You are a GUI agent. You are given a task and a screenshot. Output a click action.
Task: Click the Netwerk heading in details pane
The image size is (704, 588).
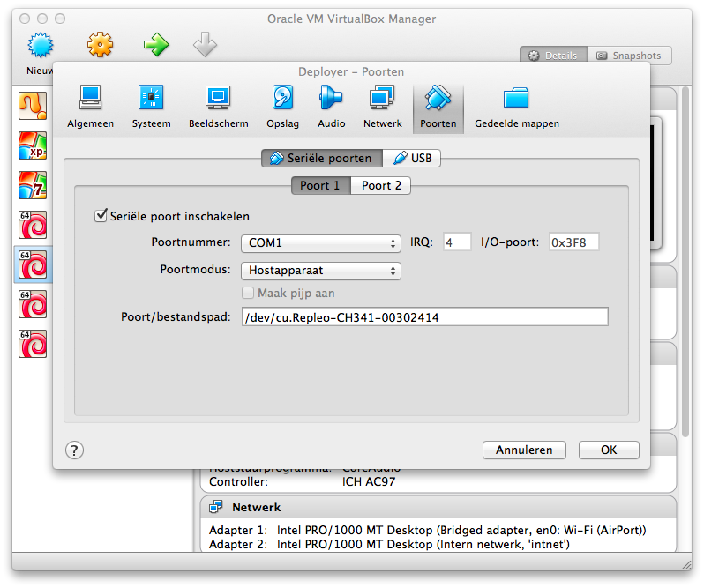[257, 507]
